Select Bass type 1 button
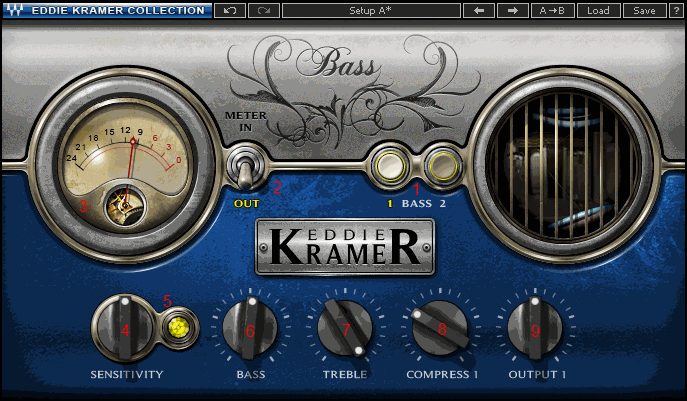The width and height of the screenshot is (687, 401). click(389, 164)
